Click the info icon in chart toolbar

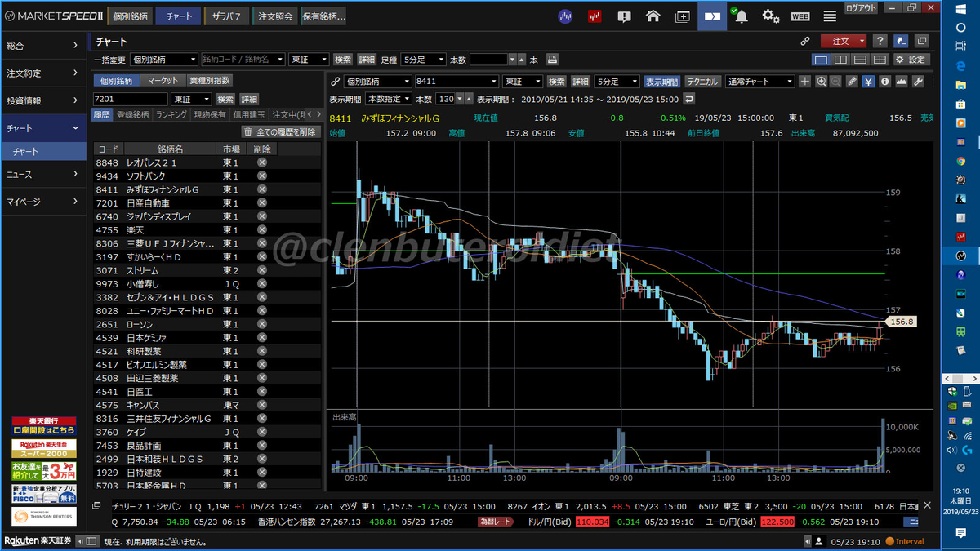884,81
